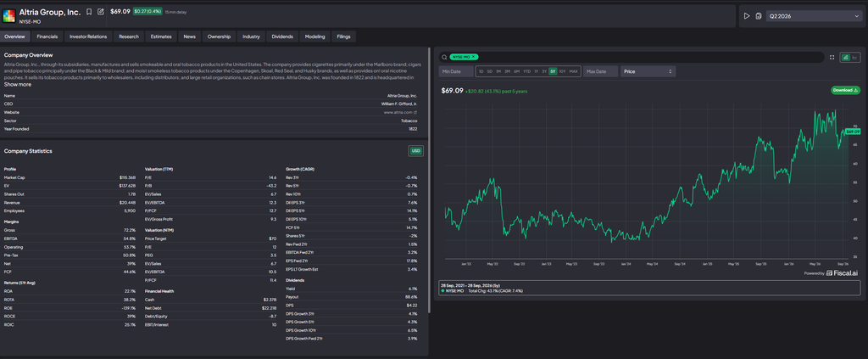This screenshot has width=868, height=359.
Task: Open the www.altria.com website link
Action: point(398,113)
